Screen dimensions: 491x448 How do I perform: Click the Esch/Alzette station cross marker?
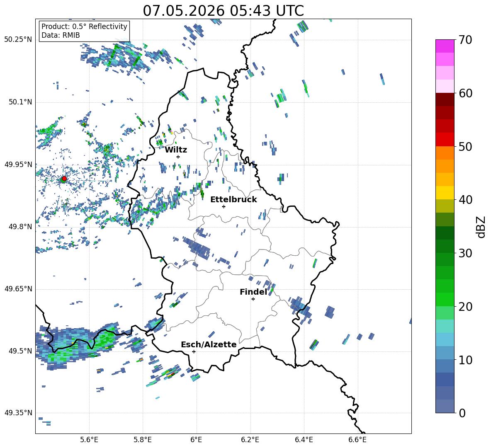[x=194, y=351]
